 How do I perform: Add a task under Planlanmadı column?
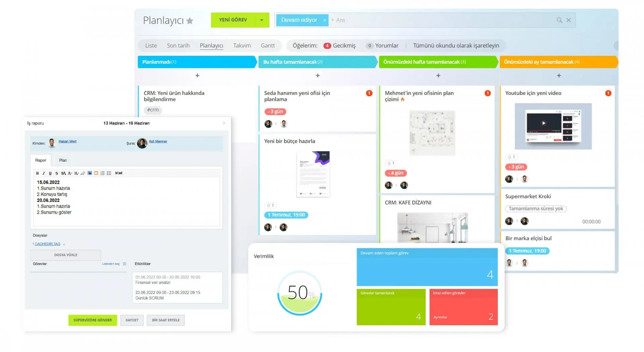(x=197, y=76)
